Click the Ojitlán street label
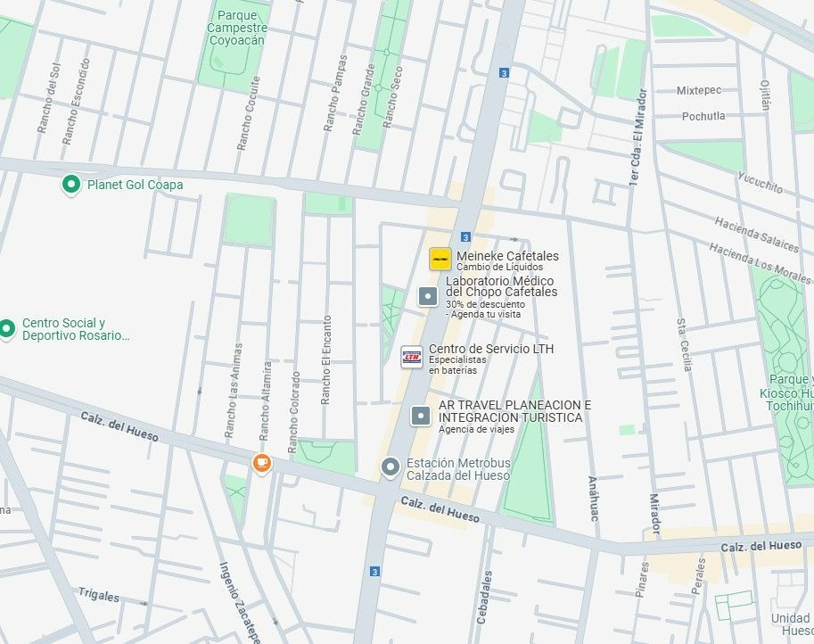 tap(765, 95)
